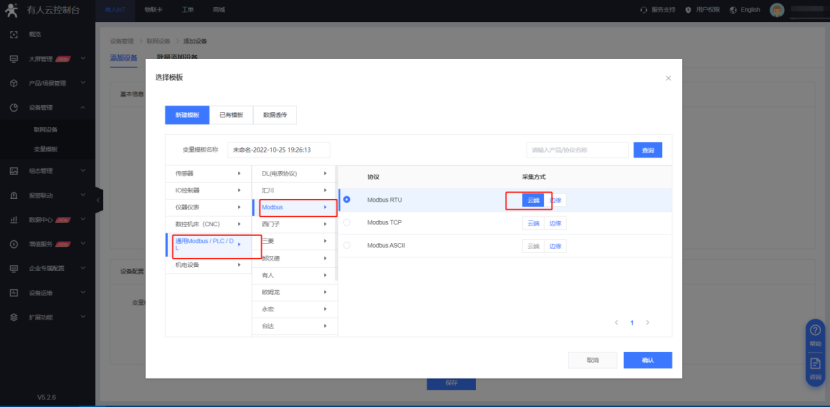Select the Modbus RTU radio button
This screenshot has width=830, height=407.
(x=347, y=199)
